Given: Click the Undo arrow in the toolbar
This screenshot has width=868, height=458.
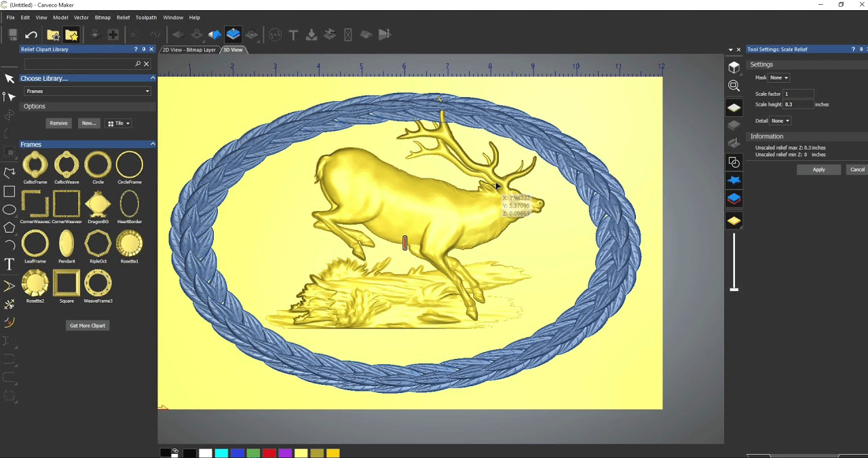Looking at the screenshot, I should 31,35.
